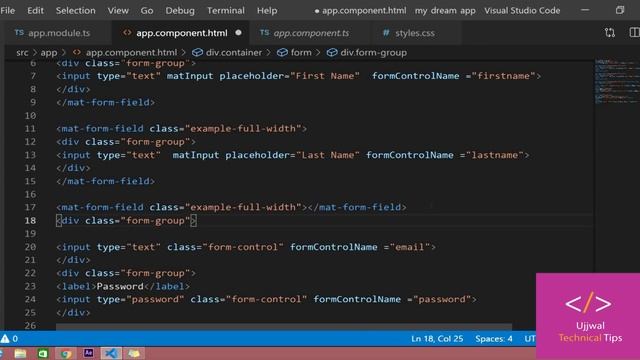Open the File menu
This screenshot has height=360, width=640.
(x=7, y=11)
